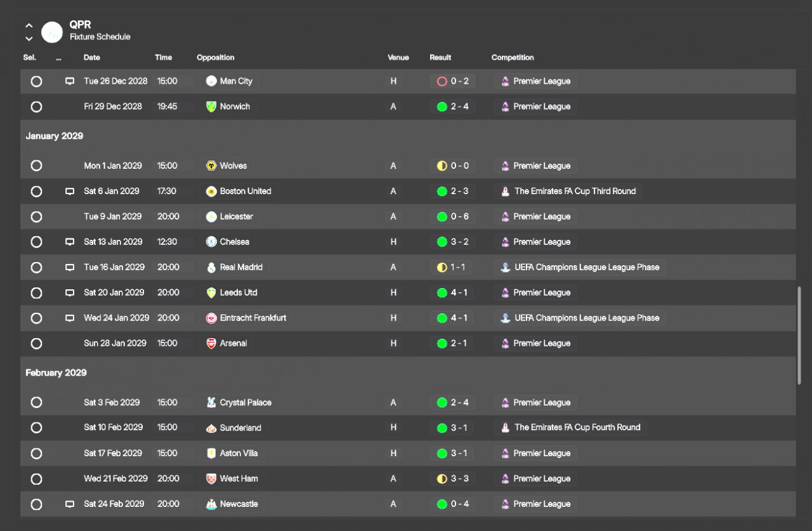Click the Arsenal club badge icon
Screen dimensions: 812x531
point(211,343)
